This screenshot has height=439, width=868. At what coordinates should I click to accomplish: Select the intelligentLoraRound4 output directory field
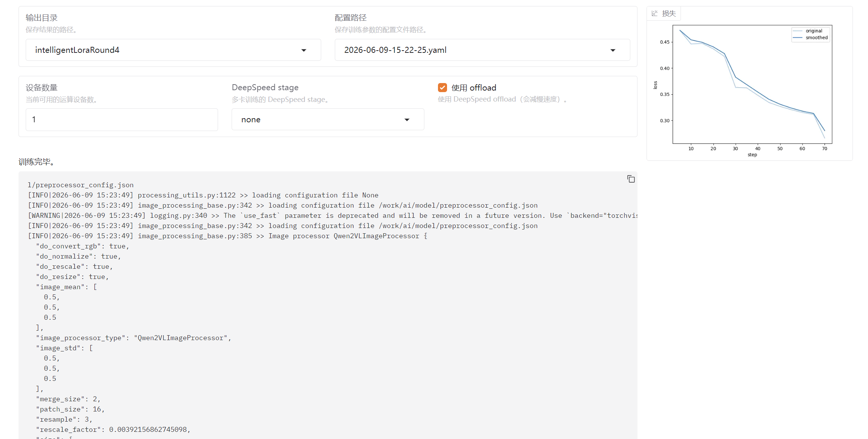(173, 50)
